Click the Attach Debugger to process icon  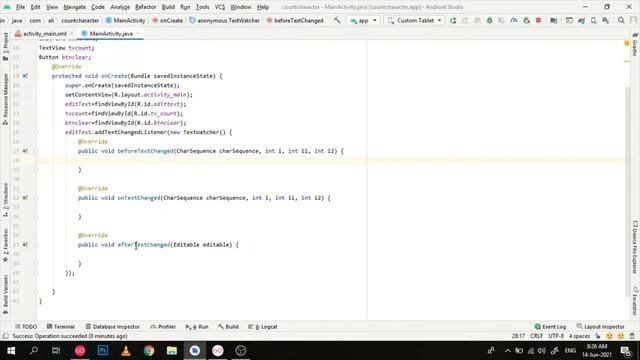pos(527,20)
